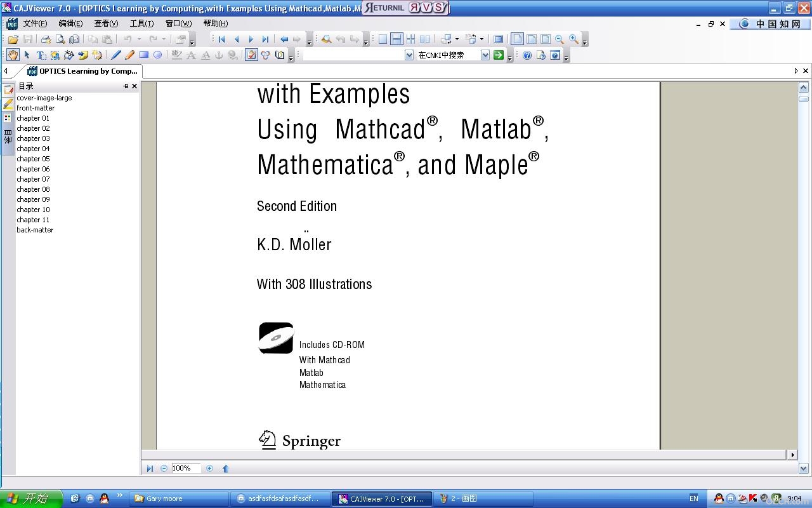Select the Hand pan tool
This screenshot has width=812, height=508.
pos(13,55)
